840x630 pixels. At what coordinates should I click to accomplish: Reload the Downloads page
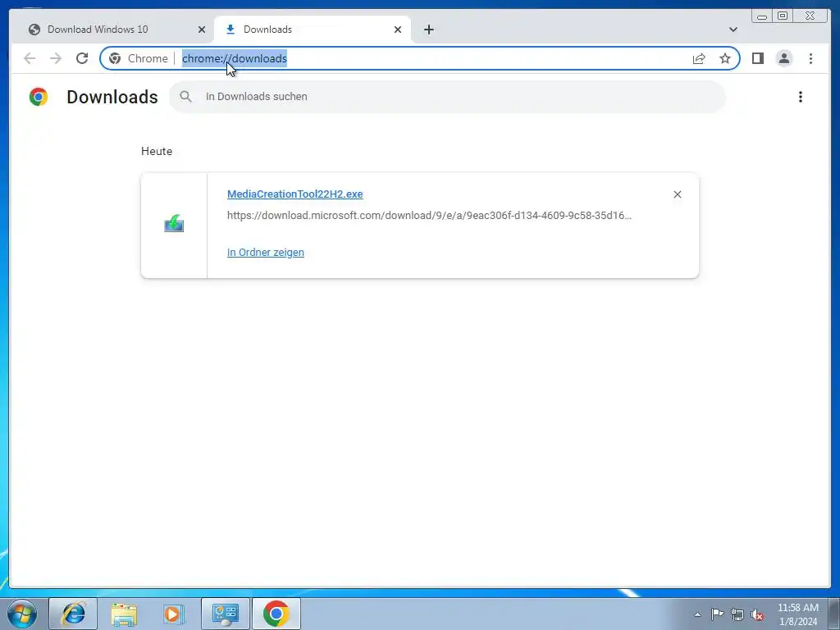pyautogui.click(x=82, y=58)
